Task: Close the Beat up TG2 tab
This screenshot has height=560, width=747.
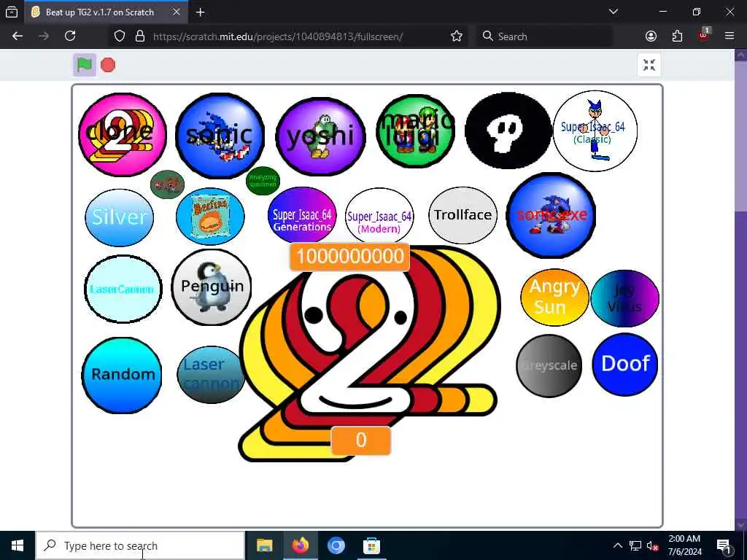Action: coord(177,12)
